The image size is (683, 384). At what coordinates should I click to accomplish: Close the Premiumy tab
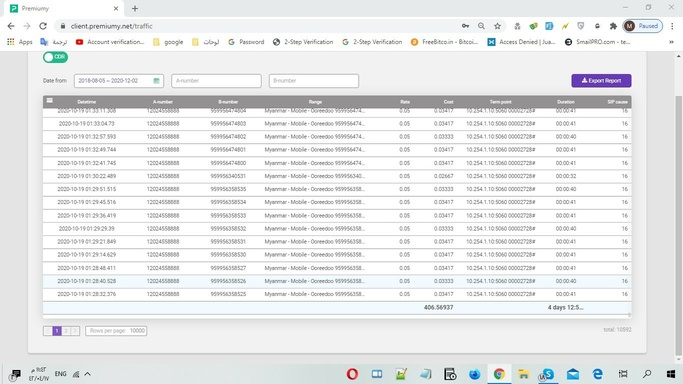click(116, 8)
